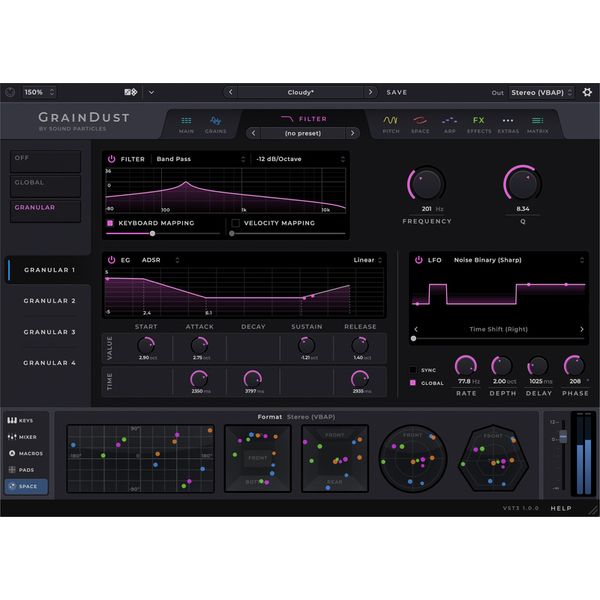Screen dimensions: 600x600
Task: Select the Global filter mode
Action: 45,186
